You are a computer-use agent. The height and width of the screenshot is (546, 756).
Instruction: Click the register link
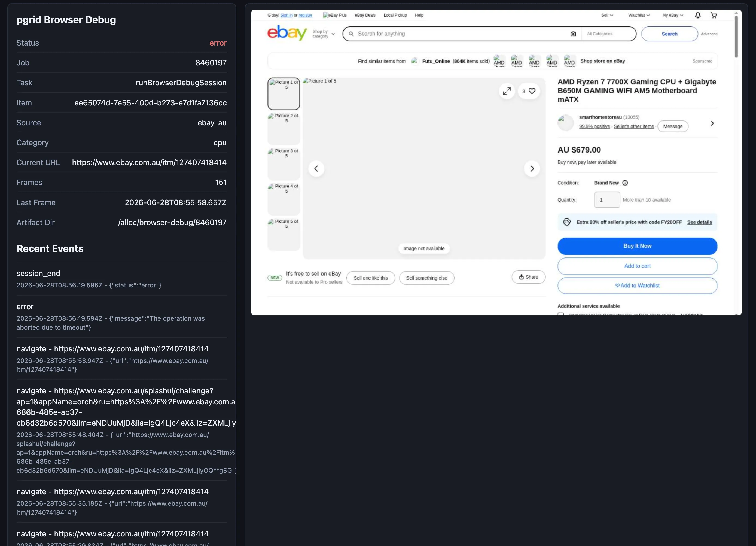(305, 15)
